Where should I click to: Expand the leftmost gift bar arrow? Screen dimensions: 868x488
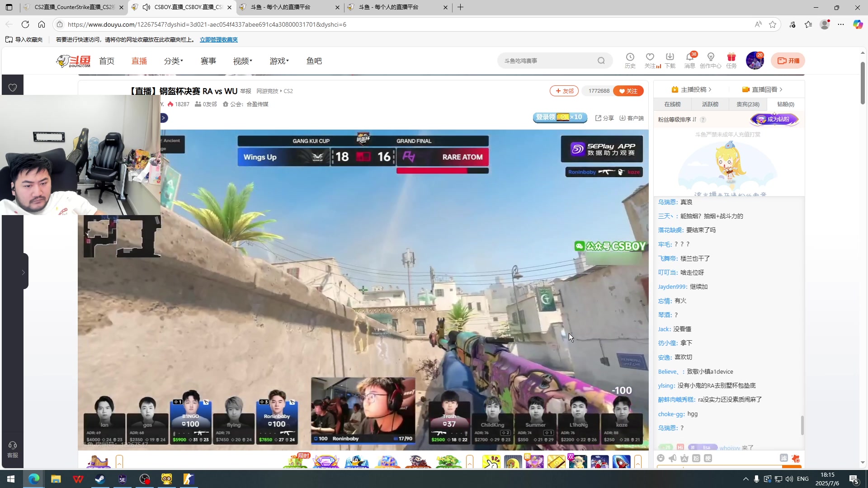tap(119, 462)
